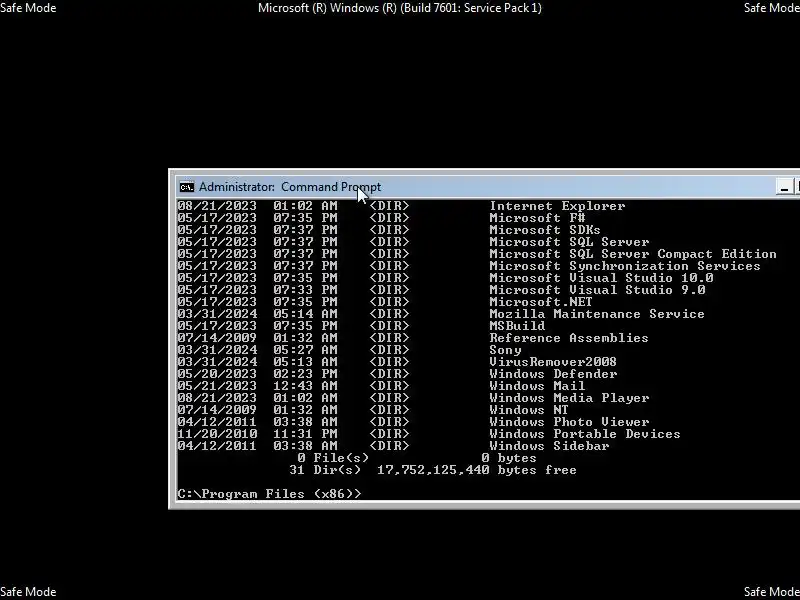800x600 pixels.
Task: Click the 17,752,125,440 bytes free value
Action: click(x=477, y=470)
